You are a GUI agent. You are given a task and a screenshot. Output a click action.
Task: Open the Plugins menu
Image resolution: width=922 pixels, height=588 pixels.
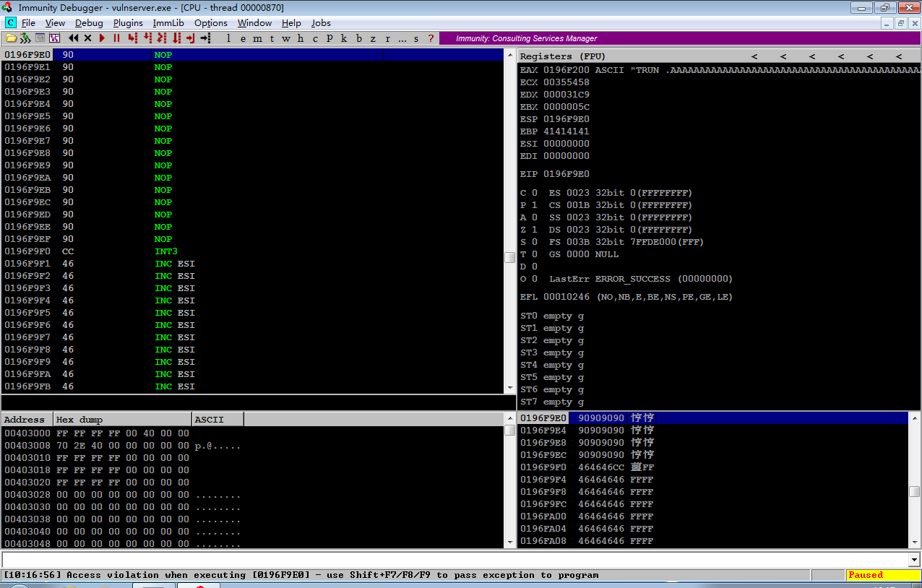tap(128, 23)
